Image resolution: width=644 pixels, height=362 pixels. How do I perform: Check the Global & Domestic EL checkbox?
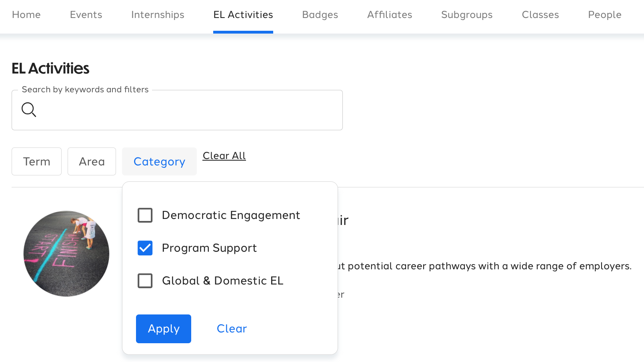(145, 281)
